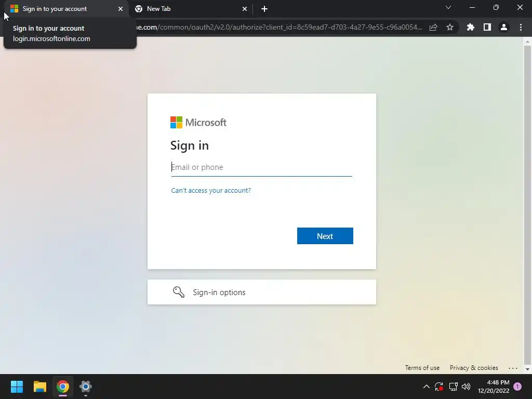Screen dimensions: 532x399
Task: Open the Windows Start menu
Action: pyautogui.click(x=17, y=387)
